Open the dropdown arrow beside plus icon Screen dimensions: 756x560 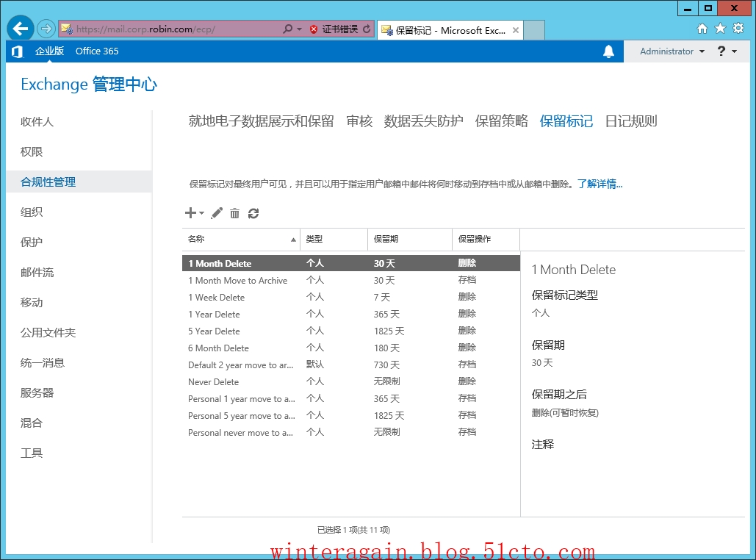202,212
